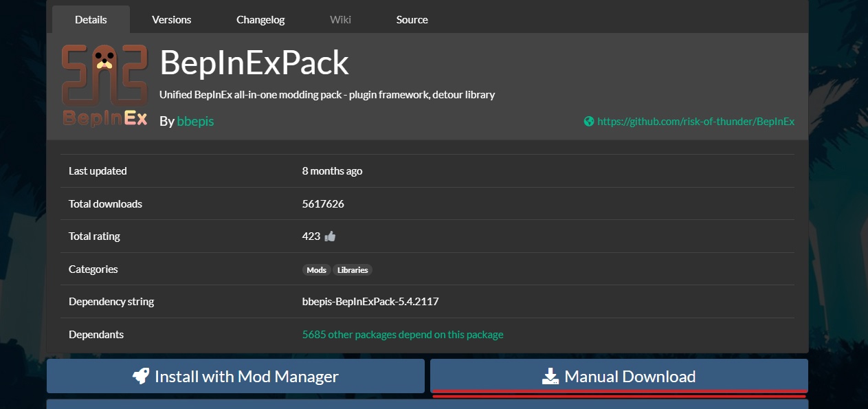Viewport: 868px width, 409px height.
Task: Switch to the Details tab
Action: tap(91, 19)
